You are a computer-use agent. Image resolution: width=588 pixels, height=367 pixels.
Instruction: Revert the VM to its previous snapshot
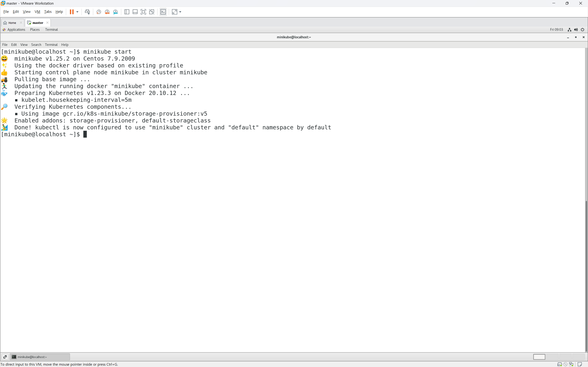(x=107, y=12)
